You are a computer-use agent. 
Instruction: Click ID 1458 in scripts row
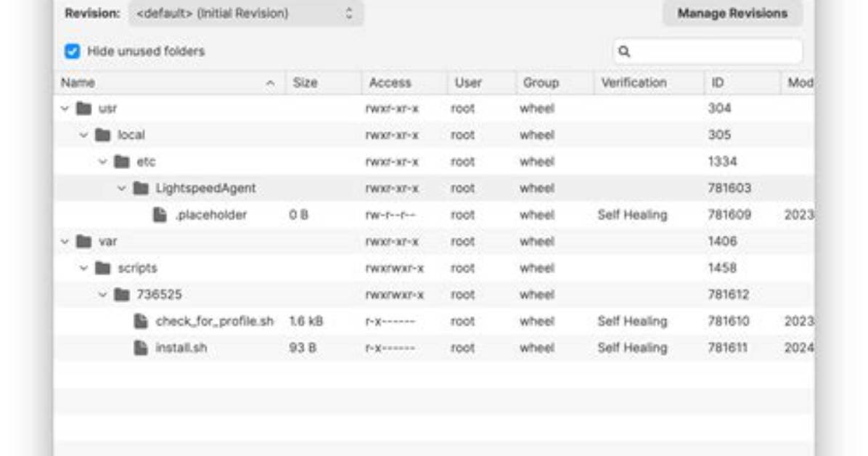point(722,268)
